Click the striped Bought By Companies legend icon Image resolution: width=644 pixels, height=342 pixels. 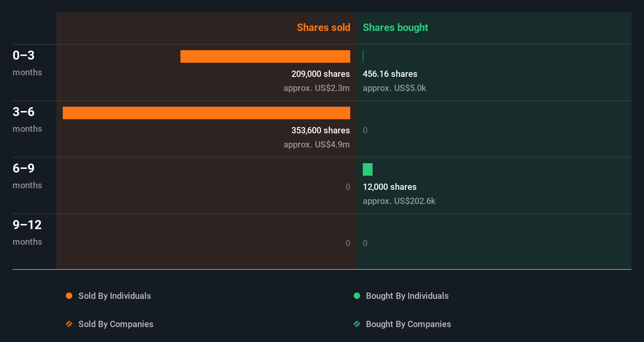pos(357,324)
